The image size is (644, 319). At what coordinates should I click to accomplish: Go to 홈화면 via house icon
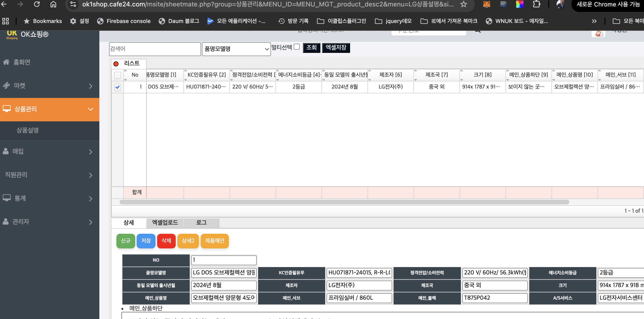[6, 62]
